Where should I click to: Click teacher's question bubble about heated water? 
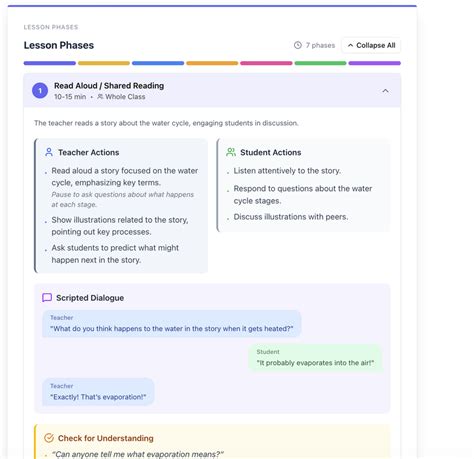click(172, 324)
